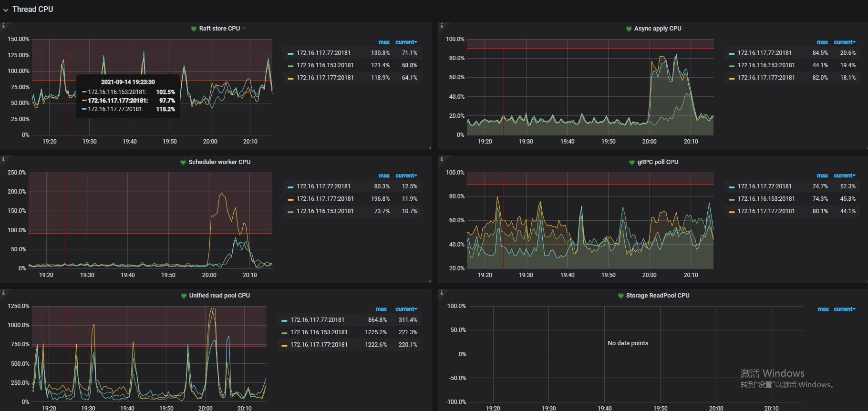Click the Raft store CPU info icon

[x=3, y=26]
